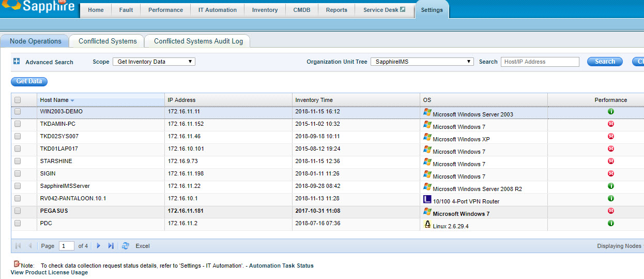This screenshot has height=279, width=644.
Task: Tick the checkbox for PEGASUS row
Action: [18, 211]
